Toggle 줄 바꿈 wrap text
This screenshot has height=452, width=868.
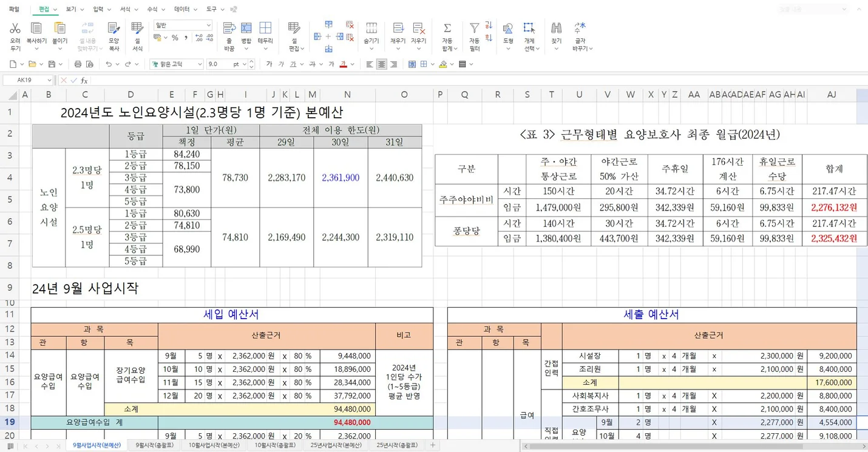[229, 28]
